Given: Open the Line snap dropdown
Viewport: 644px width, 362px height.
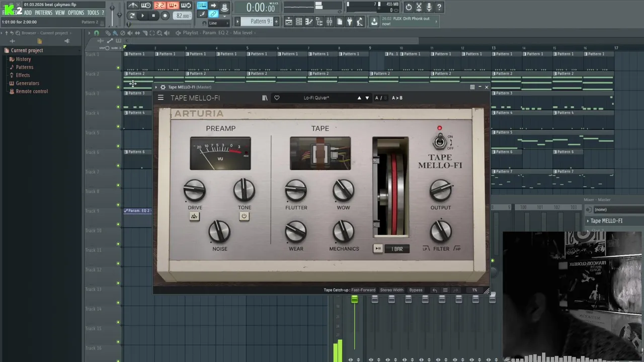Looking at the screenshot, I should pyautogui.click(x=219, y=23).
